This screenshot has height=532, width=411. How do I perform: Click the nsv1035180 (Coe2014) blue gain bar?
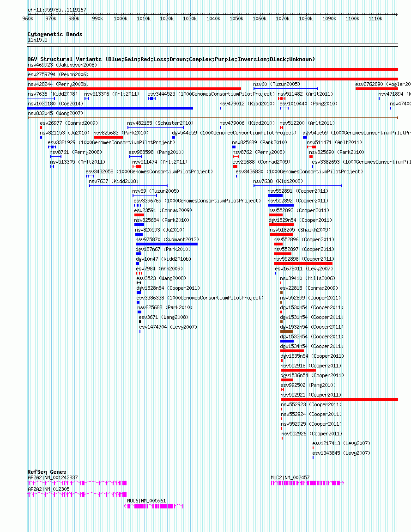pyautogui.click(x=110, y=108)
